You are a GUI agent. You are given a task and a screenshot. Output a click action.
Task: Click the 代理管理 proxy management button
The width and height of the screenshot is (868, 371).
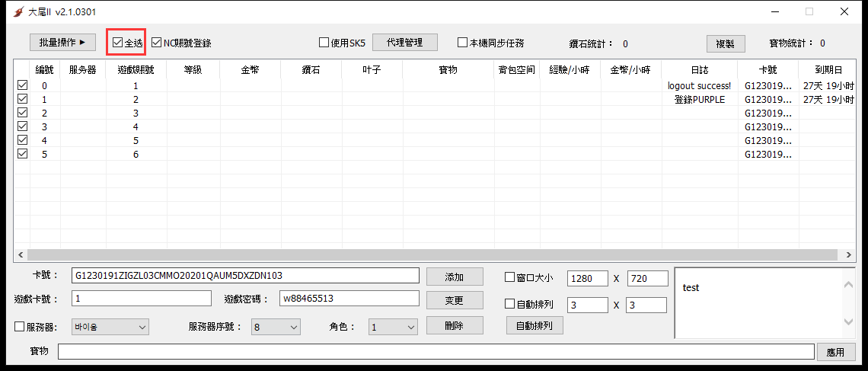pyautogui.click(x=404, y=43)
